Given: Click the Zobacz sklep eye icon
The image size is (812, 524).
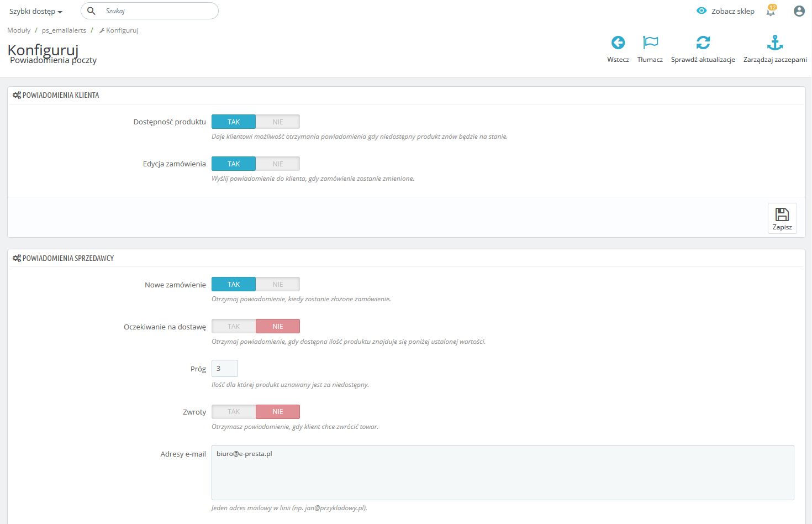Looking at the screenshot, I should pos(702,11).
